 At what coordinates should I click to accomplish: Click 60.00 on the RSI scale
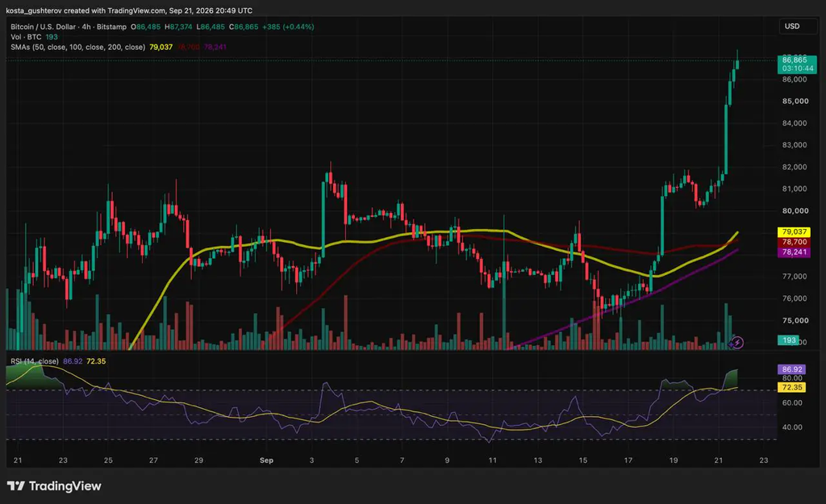coord(792,403)
